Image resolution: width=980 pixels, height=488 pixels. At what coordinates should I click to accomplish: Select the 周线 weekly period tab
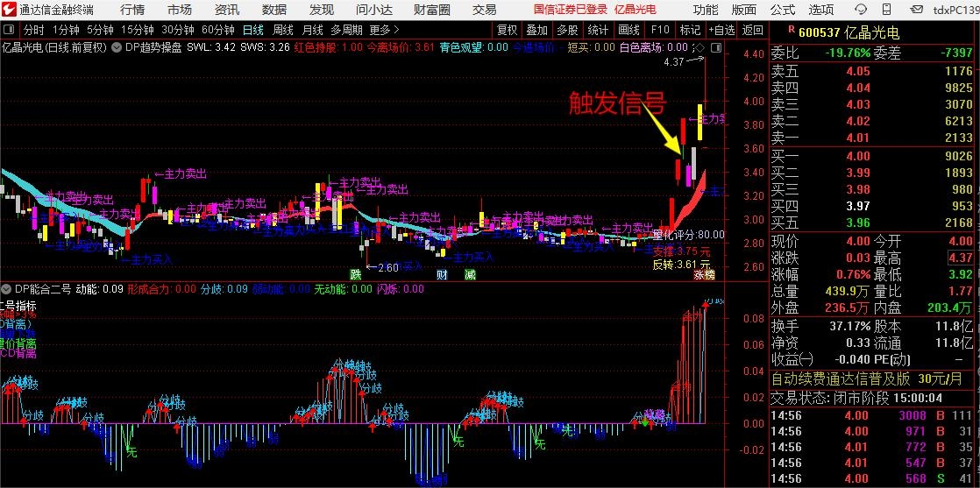[283, 30]
